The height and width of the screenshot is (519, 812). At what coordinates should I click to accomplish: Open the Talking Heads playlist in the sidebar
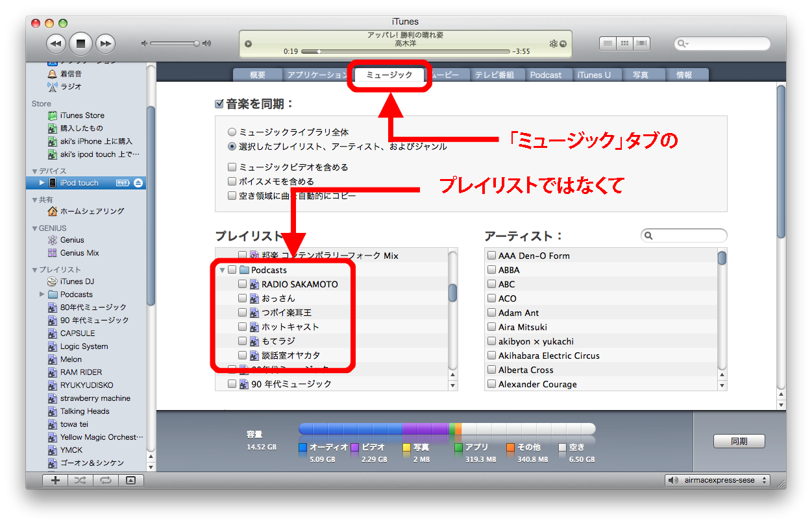click(84, 411)
